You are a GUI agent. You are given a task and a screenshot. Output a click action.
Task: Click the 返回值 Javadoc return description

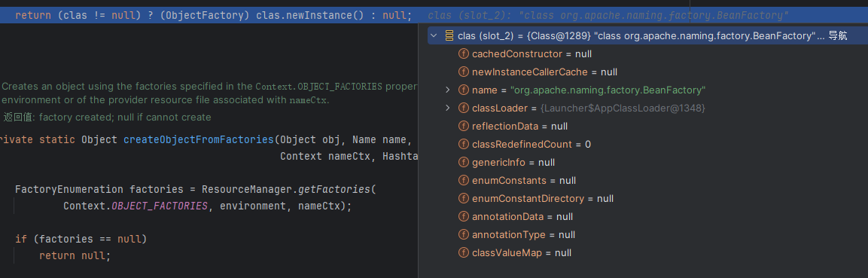[x=108, y=118]
